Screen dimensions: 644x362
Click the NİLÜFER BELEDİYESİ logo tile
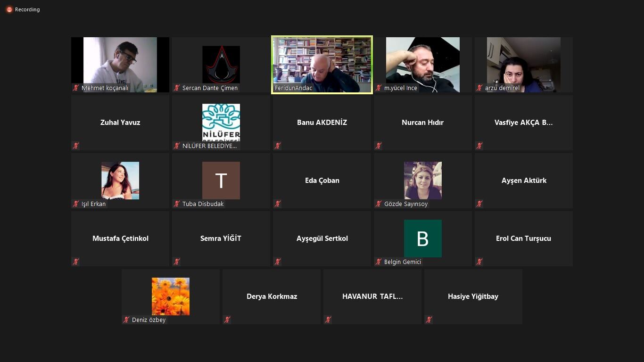tap(221, 123)
